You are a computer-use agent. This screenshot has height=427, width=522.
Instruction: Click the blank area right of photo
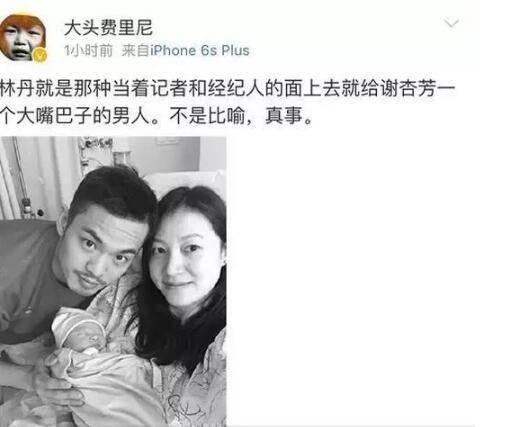(373, 282)
